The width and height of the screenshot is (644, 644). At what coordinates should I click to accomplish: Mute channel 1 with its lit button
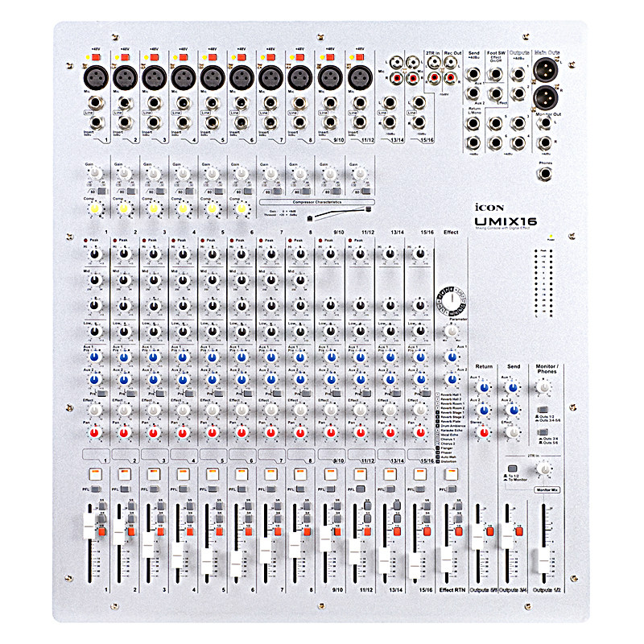[95, 474]
